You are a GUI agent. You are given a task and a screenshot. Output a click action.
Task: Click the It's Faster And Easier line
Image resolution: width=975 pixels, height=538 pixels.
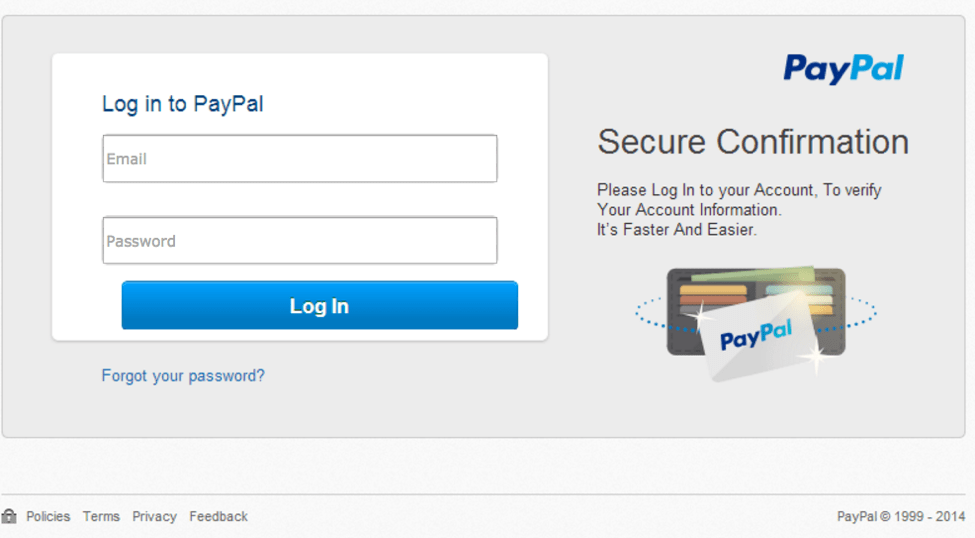(x=677, y=230)
